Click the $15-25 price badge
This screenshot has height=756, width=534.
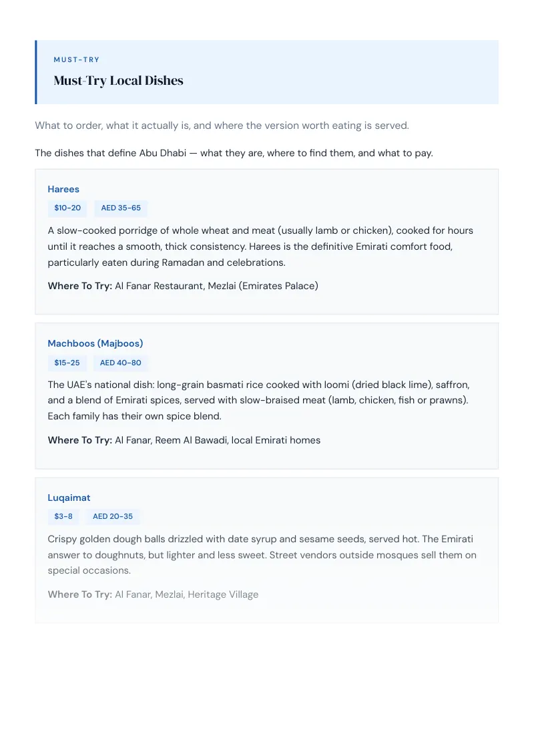point(67,363)
